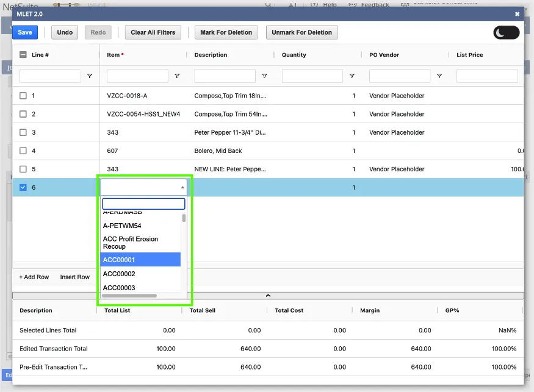Screen dimensions: 534x392
Task: Click Edited Transaction Total row label
Action: [54, 349]
